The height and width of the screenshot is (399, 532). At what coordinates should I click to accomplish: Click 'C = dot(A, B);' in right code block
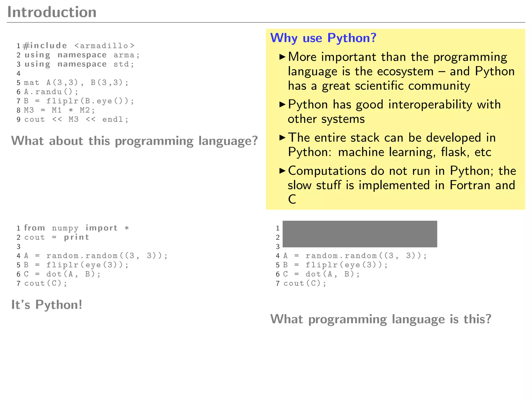coord(321,274)
